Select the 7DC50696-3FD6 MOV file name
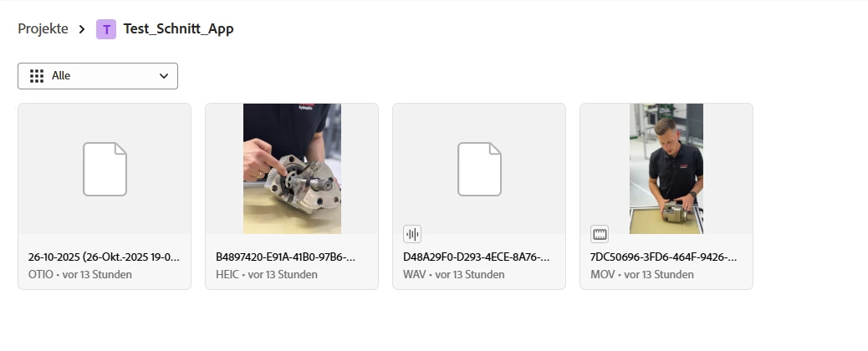Viewport: 868px width, 351px height. click(x=664, y=257)
